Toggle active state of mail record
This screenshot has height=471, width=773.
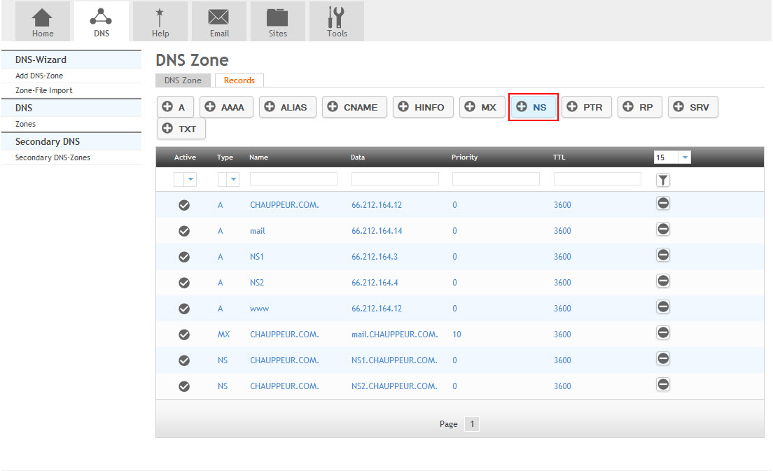pos(184,231)
